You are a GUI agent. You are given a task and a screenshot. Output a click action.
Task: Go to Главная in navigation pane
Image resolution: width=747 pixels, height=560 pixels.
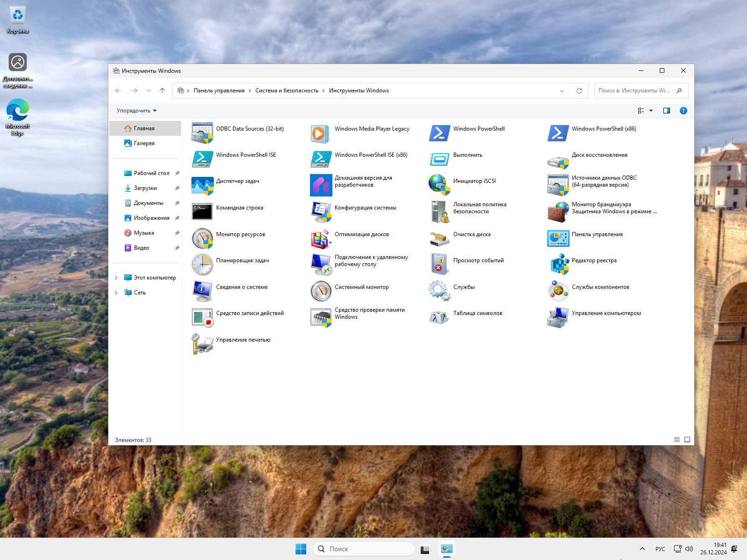coord(145,128)
